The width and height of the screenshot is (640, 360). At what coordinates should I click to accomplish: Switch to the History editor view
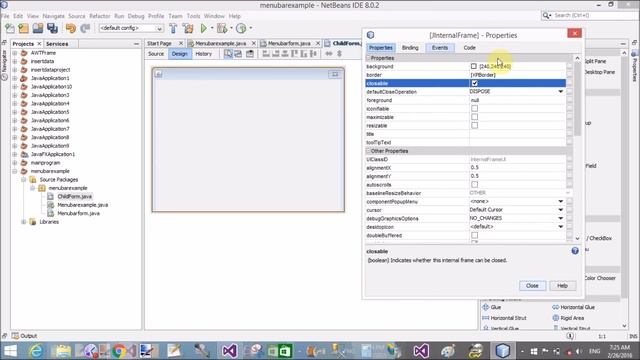click(203, 54)
